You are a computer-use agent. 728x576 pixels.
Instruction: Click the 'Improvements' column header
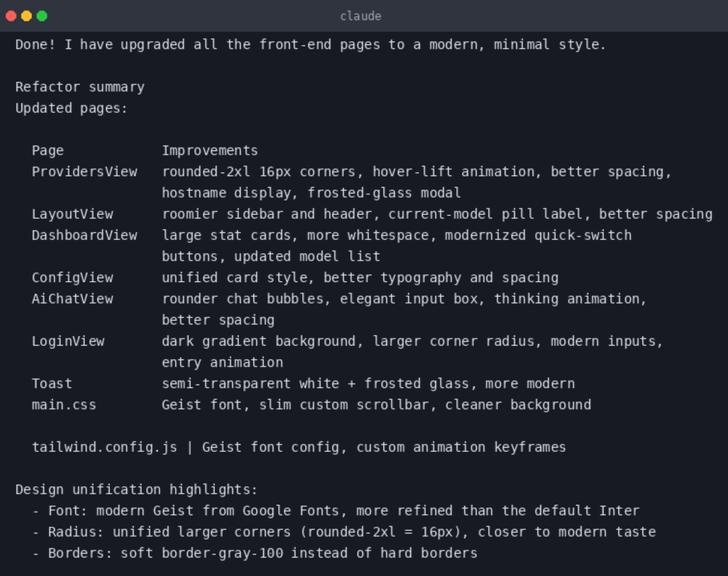(210, 151)
